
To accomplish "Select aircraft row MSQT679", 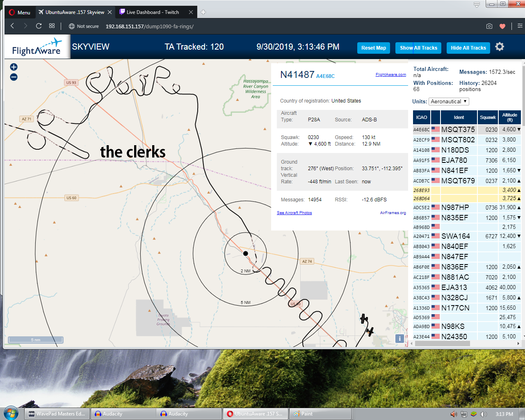I will tap(467, 181).
